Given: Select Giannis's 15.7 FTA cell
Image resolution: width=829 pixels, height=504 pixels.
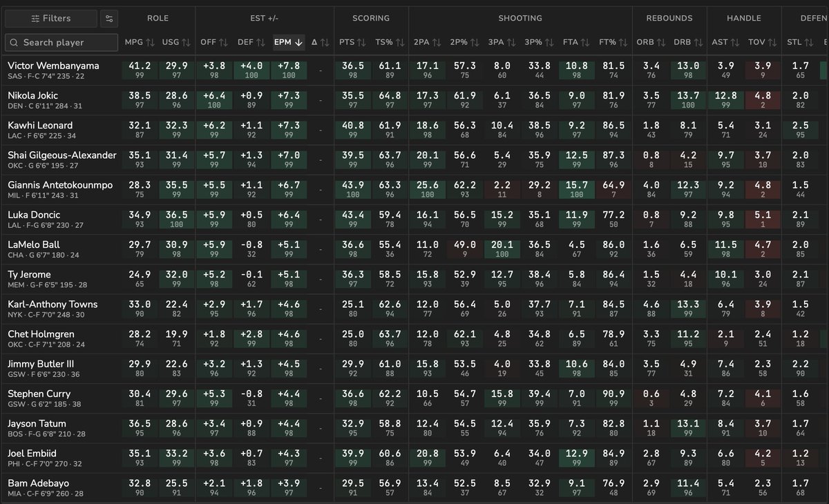Looking at the screenshot, I should click(x=577, y=190).
